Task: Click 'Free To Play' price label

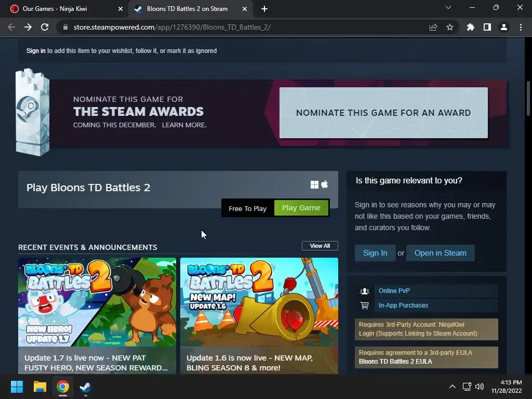Action: click(x=247, y=208)
